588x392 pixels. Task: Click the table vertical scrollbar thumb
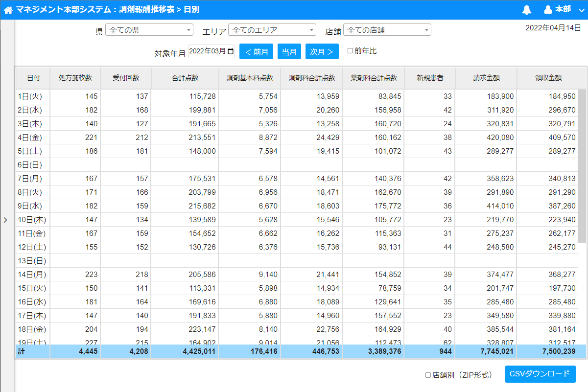click(x=582, y=166)
